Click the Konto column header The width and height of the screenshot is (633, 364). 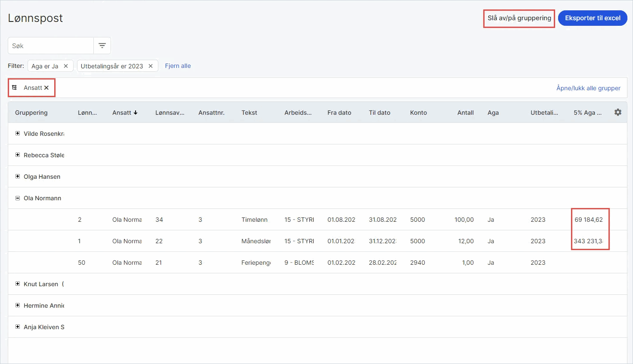tap(418, 113)
